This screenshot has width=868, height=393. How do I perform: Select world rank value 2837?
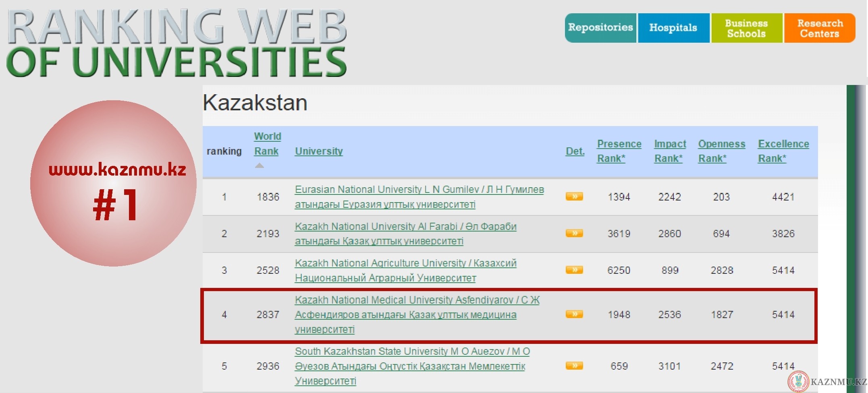pyautogui.click(x=268, y=314)
